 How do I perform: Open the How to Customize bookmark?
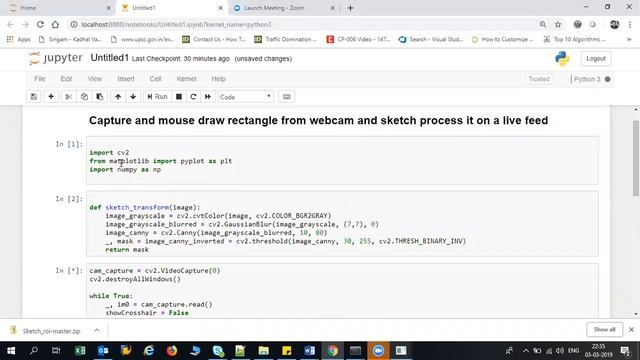(502, 39)
